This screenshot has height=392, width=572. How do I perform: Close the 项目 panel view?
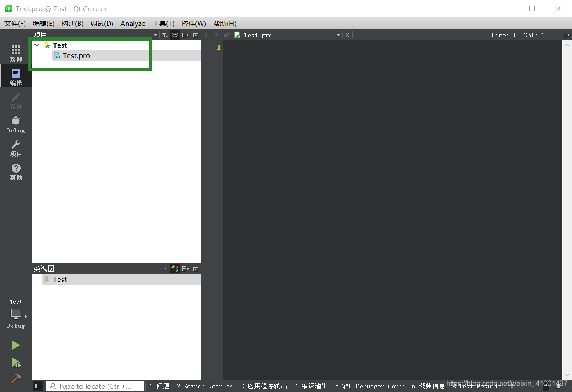pos(195,35)
